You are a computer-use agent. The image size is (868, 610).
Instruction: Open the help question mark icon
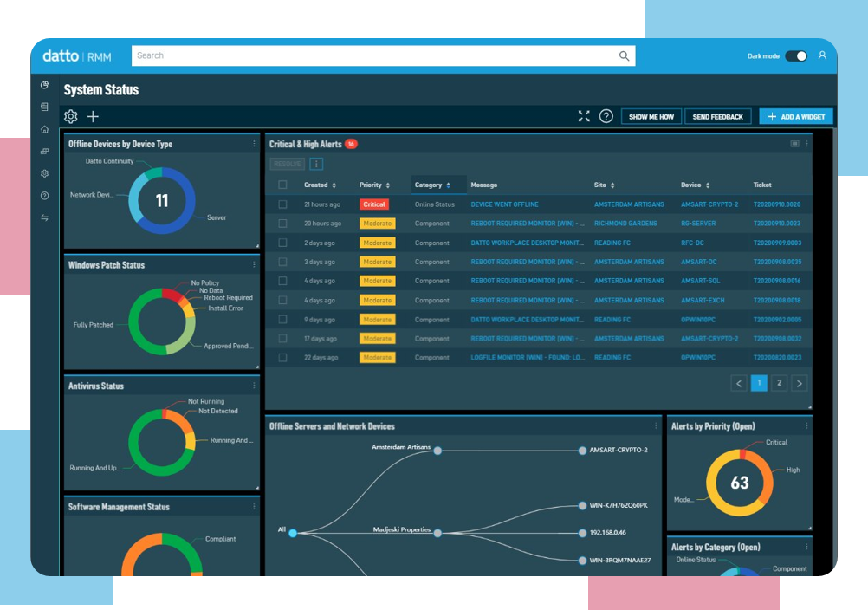[x=606, y=116]
